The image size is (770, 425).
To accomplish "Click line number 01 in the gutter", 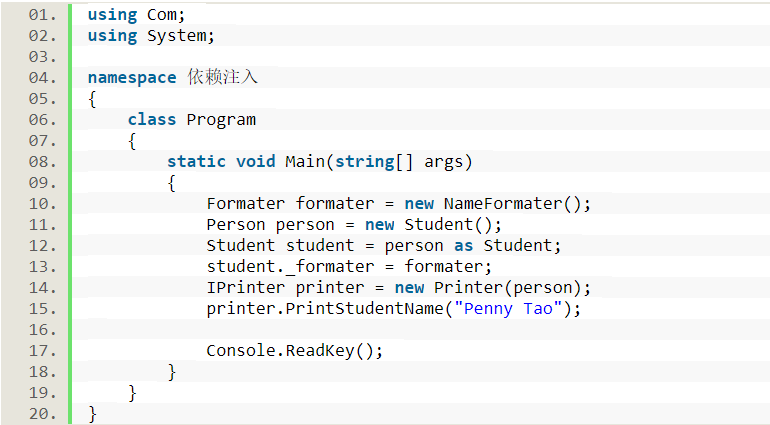I will point(41,15).
